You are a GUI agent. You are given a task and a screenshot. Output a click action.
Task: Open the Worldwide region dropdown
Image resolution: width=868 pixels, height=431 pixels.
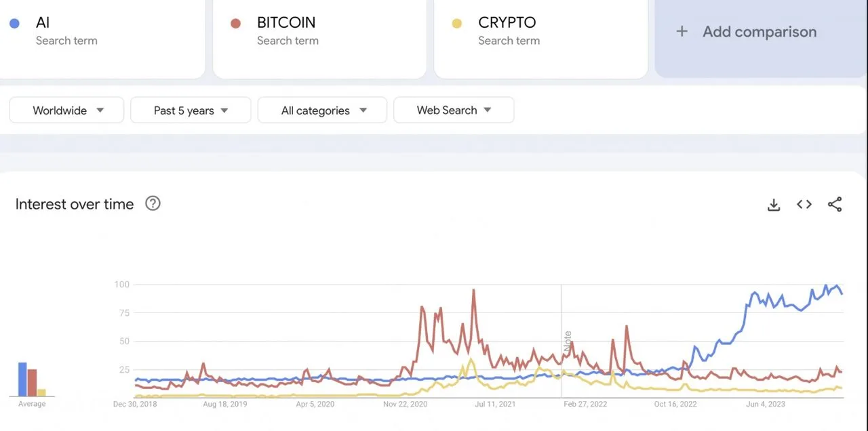[x=66, y=110]
